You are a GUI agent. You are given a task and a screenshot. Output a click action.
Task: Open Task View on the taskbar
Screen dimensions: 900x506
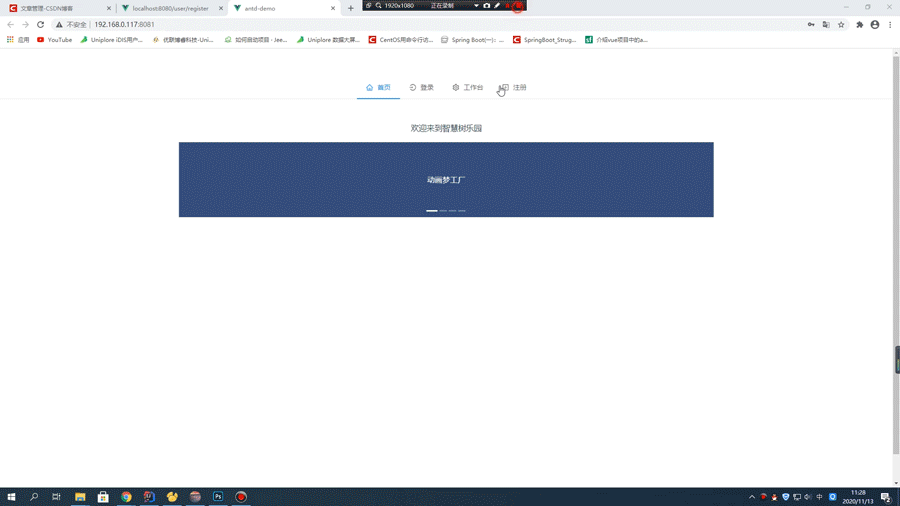(x=56, y=497)
